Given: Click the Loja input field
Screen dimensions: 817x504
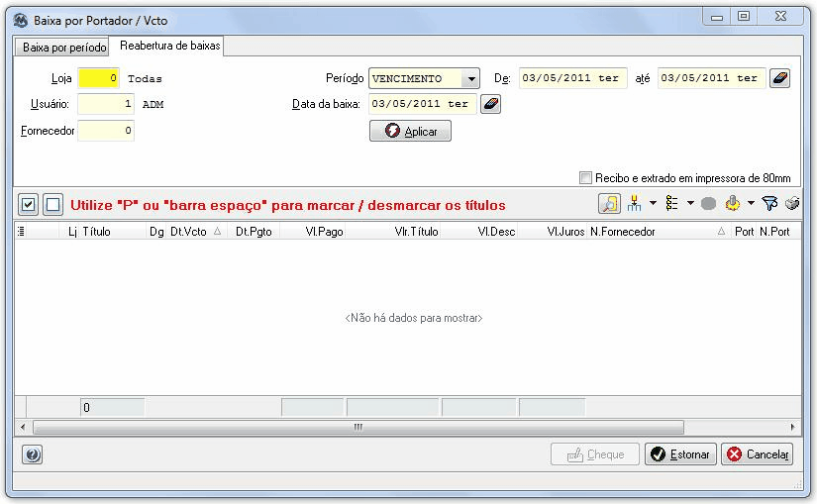Looking at the screenshot, I should [x=98, y=78].
